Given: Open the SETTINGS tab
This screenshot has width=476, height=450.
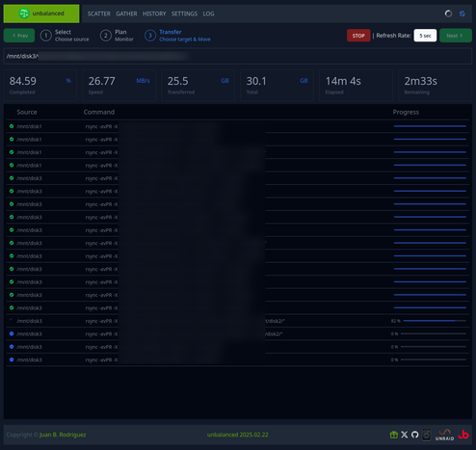Looking at the screenshot, I should pos(184,13).
